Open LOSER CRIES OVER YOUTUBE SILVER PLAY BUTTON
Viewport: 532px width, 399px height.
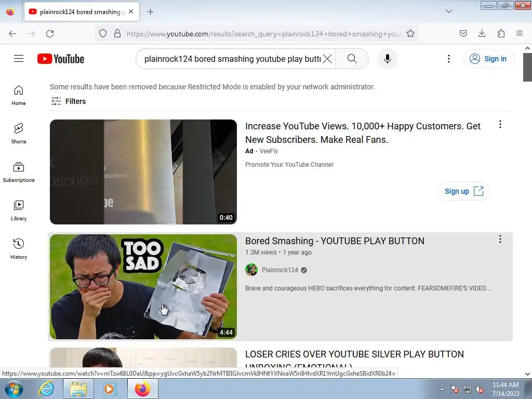[x=354, y=359]
